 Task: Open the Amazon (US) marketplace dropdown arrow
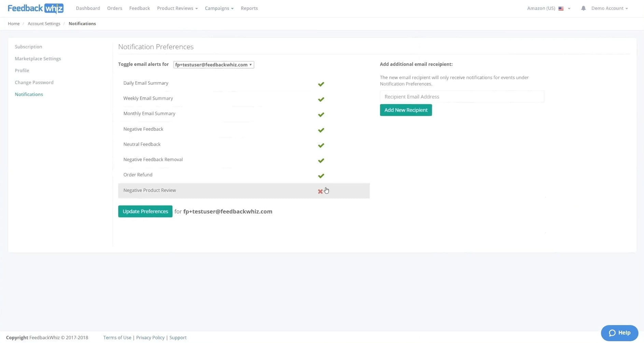pyautogui.click(x=569, y=9)
